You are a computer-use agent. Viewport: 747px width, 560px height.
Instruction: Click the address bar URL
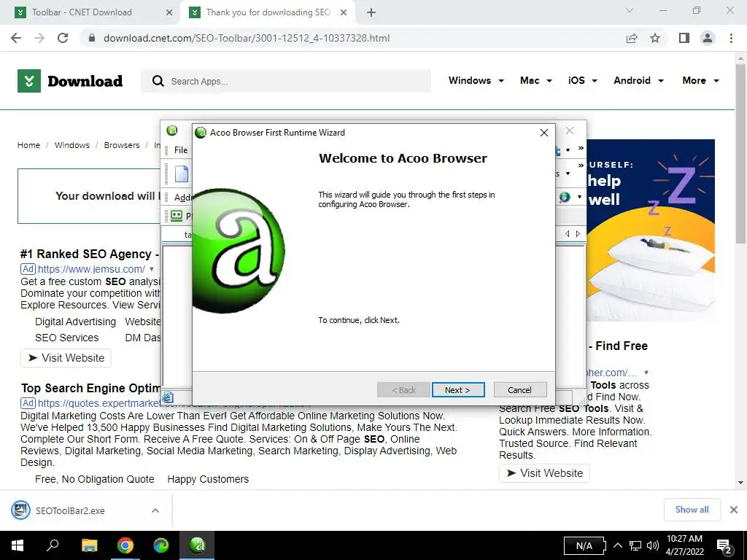click(x=247, y=38)
